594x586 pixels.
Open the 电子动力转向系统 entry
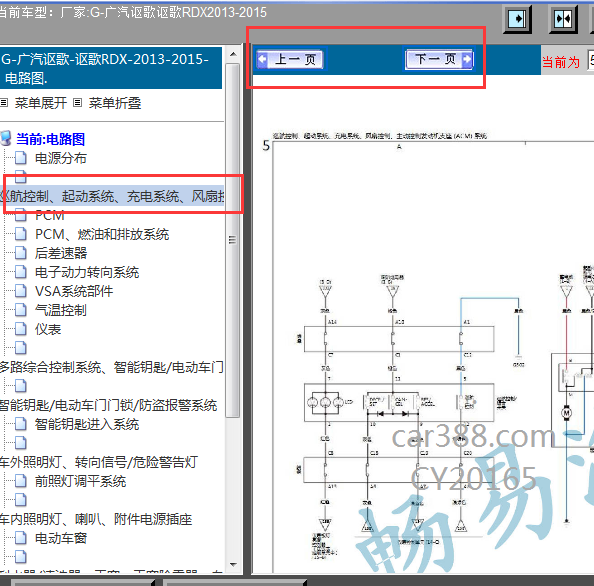[x=87, y=272]
